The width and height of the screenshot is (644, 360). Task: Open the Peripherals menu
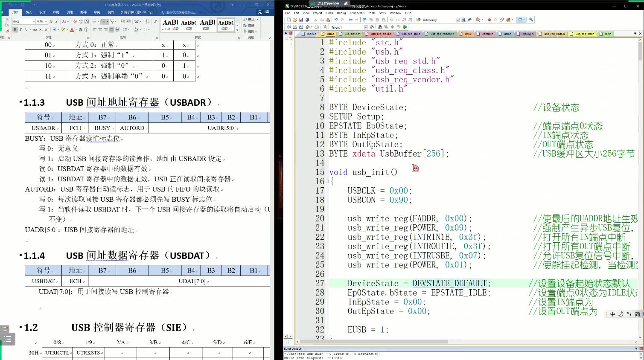(x=357, y=13)
